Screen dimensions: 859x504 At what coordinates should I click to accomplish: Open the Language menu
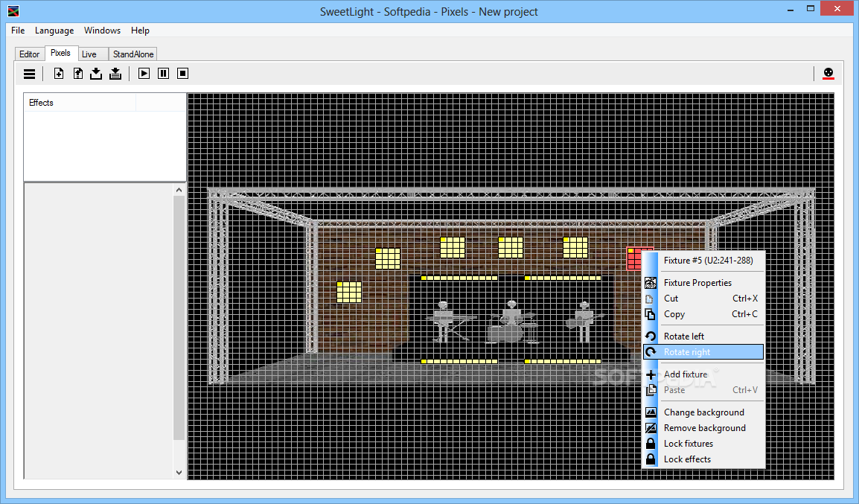pos(54,31)
